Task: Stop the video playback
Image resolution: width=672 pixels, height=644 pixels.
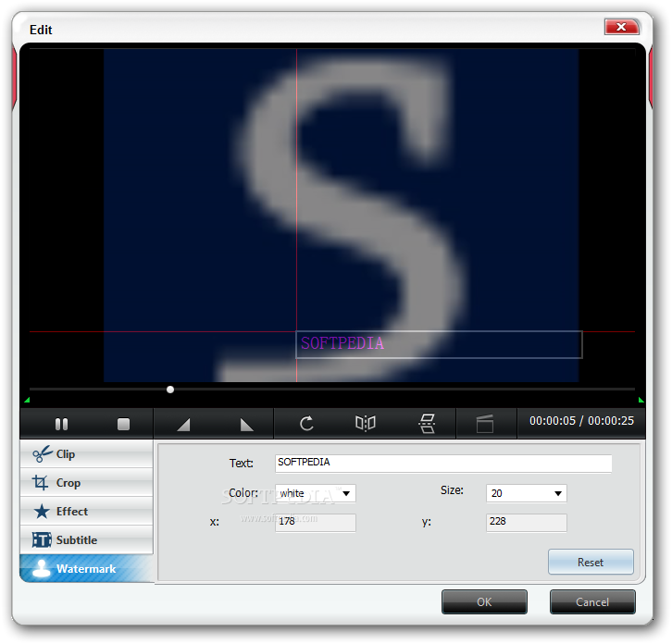Action: [x=123, y=424]
